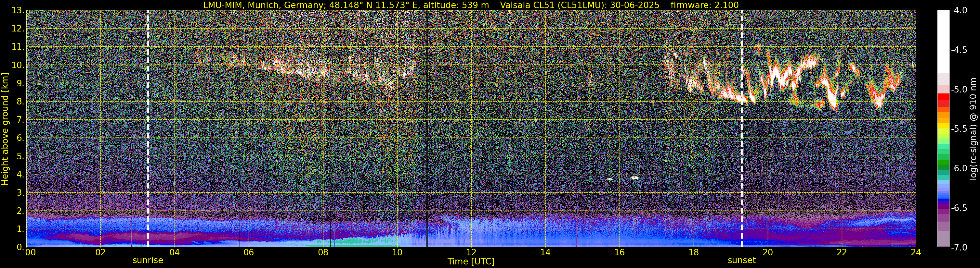
Task: Click the 'sunrise' label below the time axis
Action: tap(148, 261)
